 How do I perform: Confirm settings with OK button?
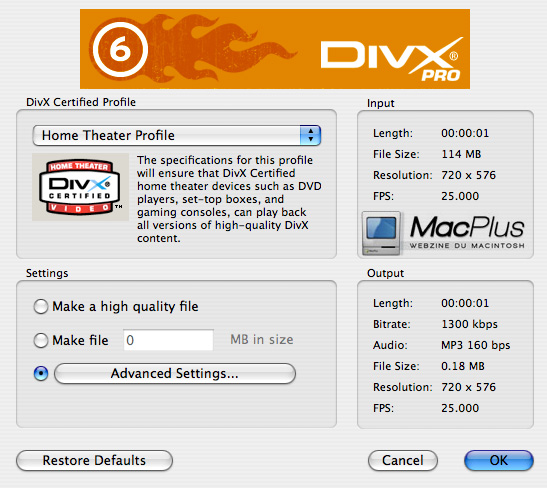coord(499,460)
